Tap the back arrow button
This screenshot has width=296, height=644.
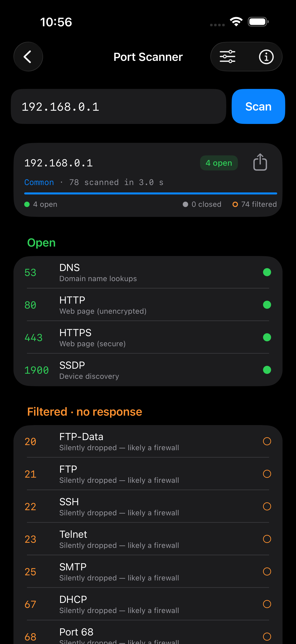28,57
